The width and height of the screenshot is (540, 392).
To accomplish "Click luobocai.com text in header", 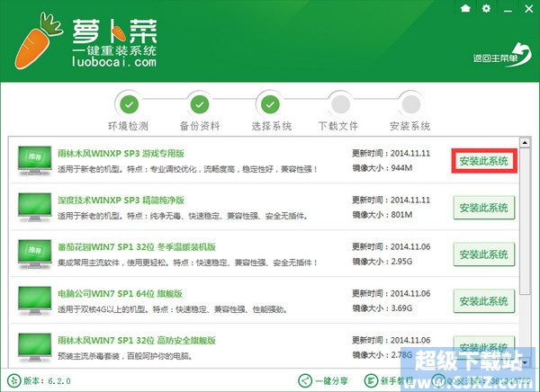I will [x=114, y=62].
